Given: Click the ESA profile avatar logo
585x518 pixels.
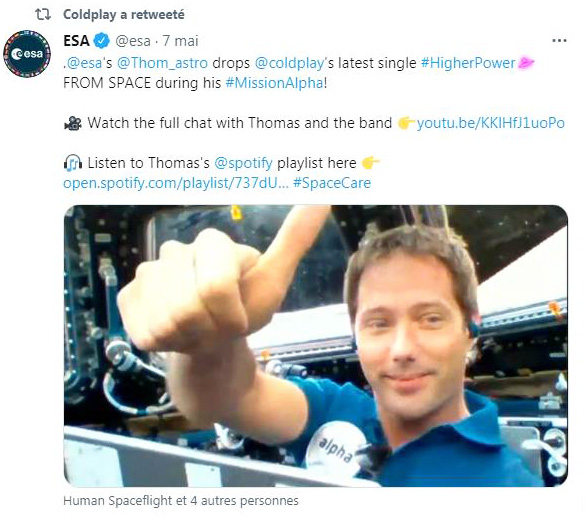Looking at the screenshot, I should click(27, 54).
